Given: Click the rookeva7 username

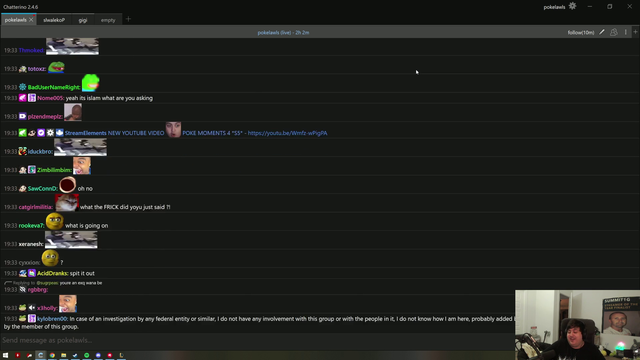Looking at the screenshot, I should click(31, 226).
